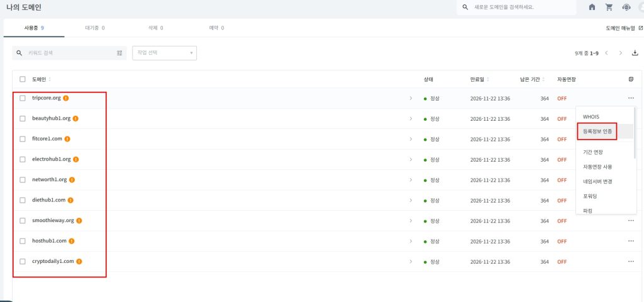644x302 pixels.
Task: Select 등록정보 인증 from context menu
Action: coord(597,131)
